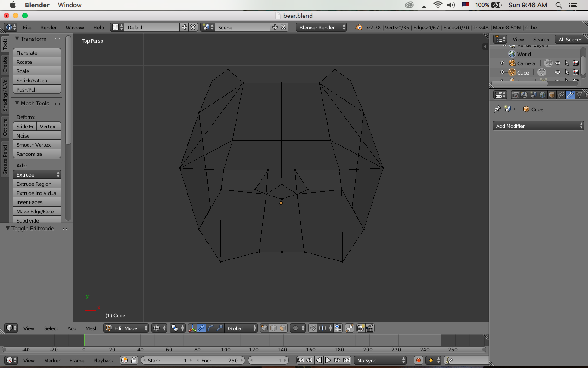Toggle auto keyframe record button
588x368 pixels.
coord(418,360)
